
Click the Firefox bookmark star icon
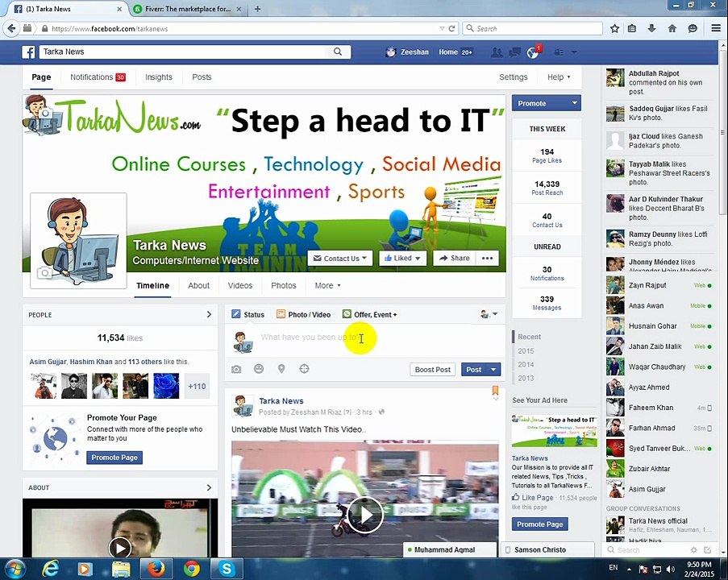(x=614, y=28)
